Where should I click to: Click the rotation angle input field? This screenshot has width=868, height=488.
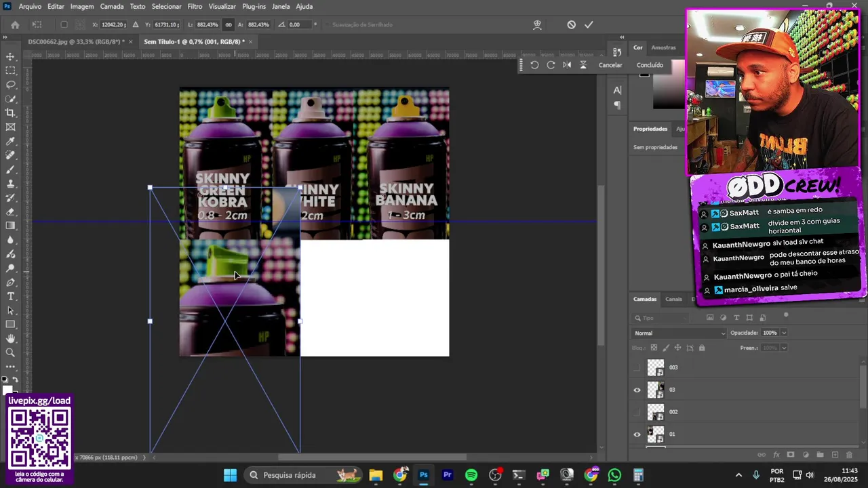(x=298, y=25)
